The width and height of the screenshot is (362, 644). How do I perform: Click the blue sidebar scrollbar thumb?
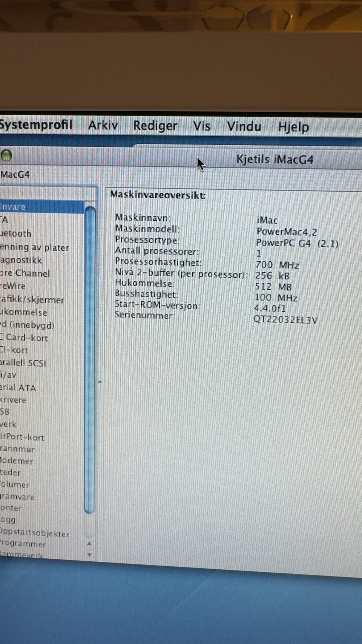coord(90,360)
